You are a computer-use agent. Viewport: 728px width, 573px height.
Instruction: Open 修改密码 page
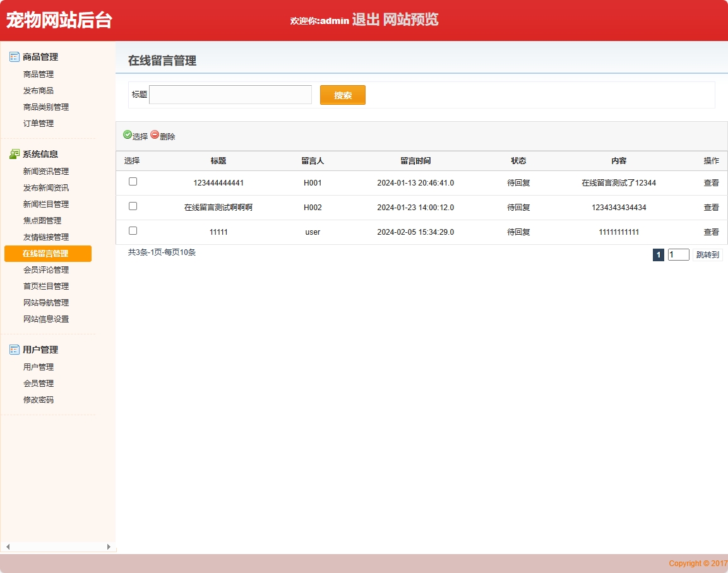point(38,399)
